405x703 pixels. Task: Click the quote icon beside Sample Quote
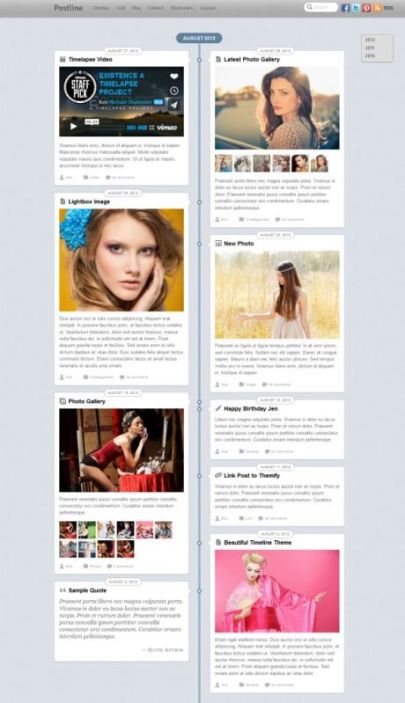pos(63,590)
